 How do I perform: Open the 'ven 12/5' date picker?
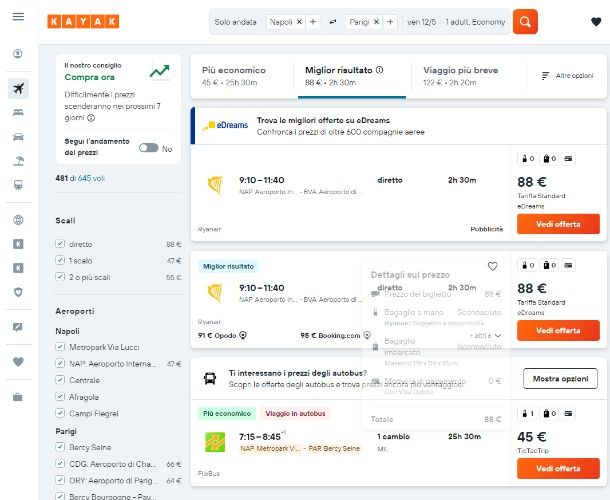tap(422, 22)
